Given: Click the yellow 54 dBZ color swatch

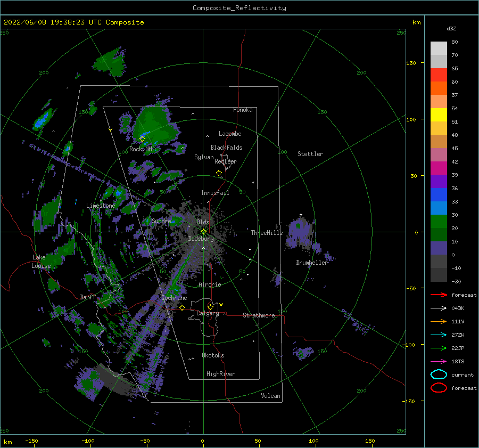Looking at the screenshot, I should (439, 115).
